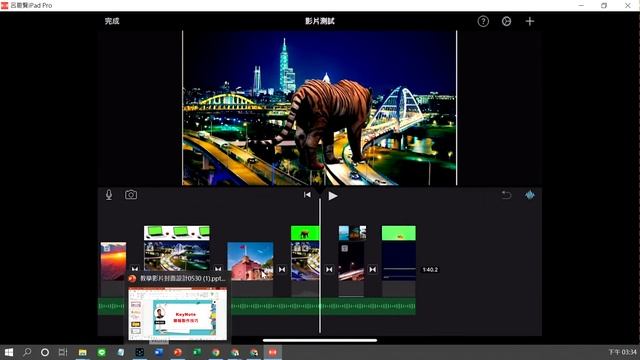Screen dimensions: 640x360
Task: Open transition after the sunset clip
Action: [x=135, y=269]
